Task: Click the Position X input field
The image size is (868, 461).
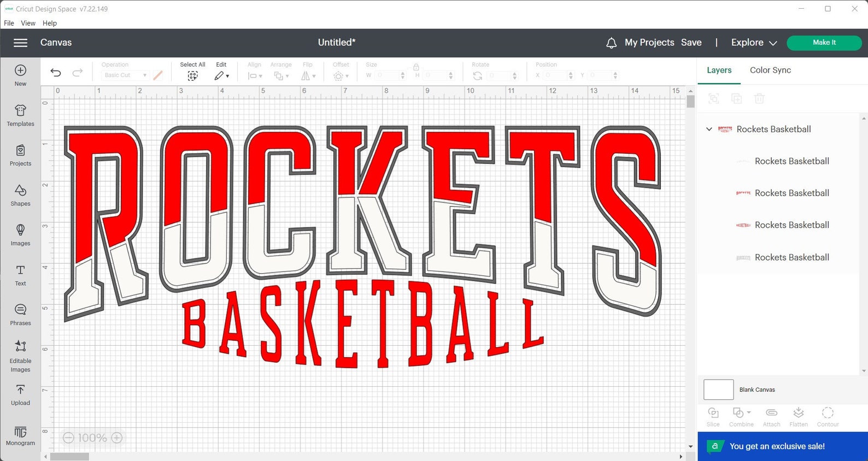Action: [x=559, y=75]
